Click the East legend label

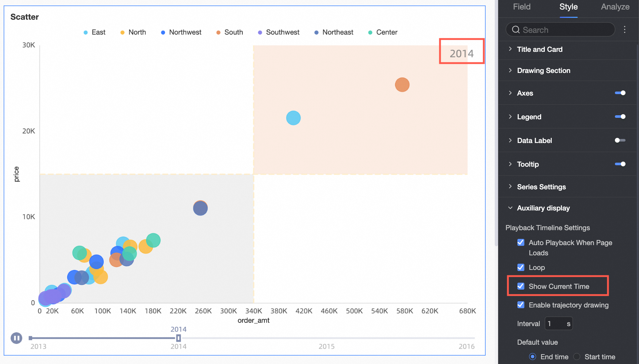(x=99, y=32)
